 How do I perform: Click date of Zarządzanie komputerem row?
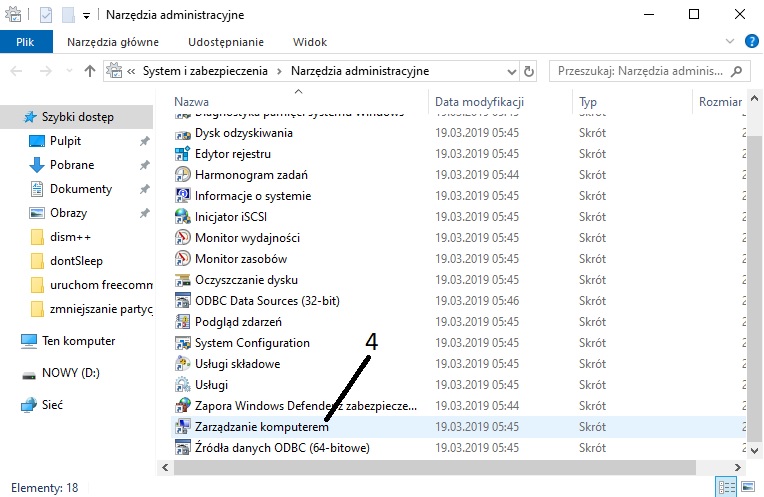tap(477, 427)
